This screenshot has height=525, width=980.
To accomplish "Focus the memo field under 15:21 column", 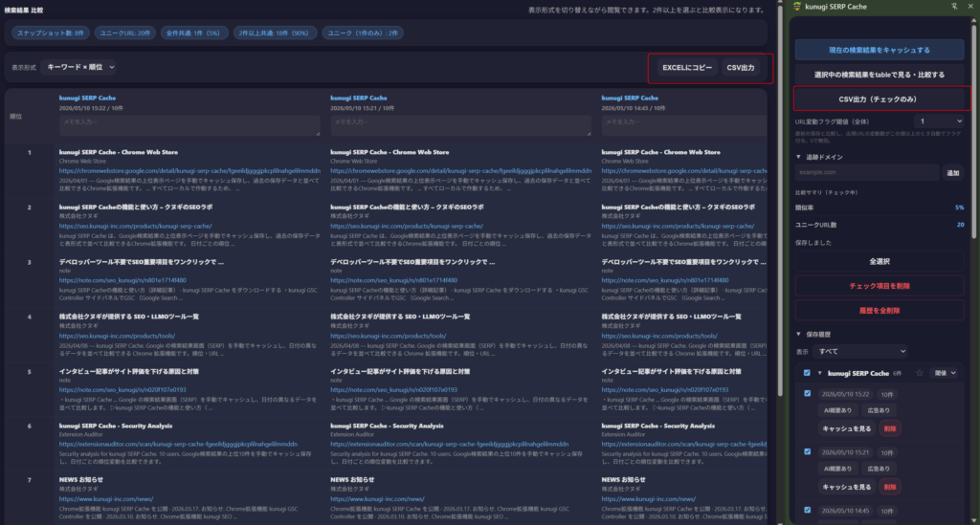I will point(460,125).
